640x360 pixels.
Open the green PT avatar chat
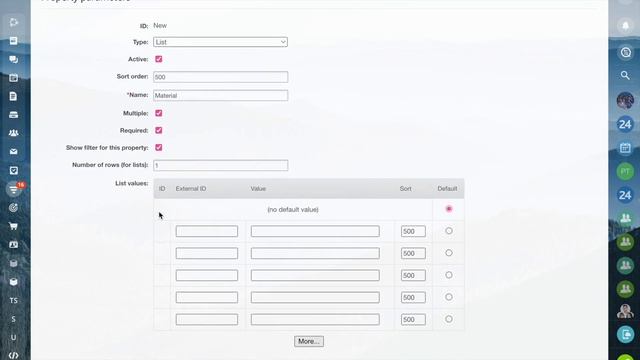(625, 171)
